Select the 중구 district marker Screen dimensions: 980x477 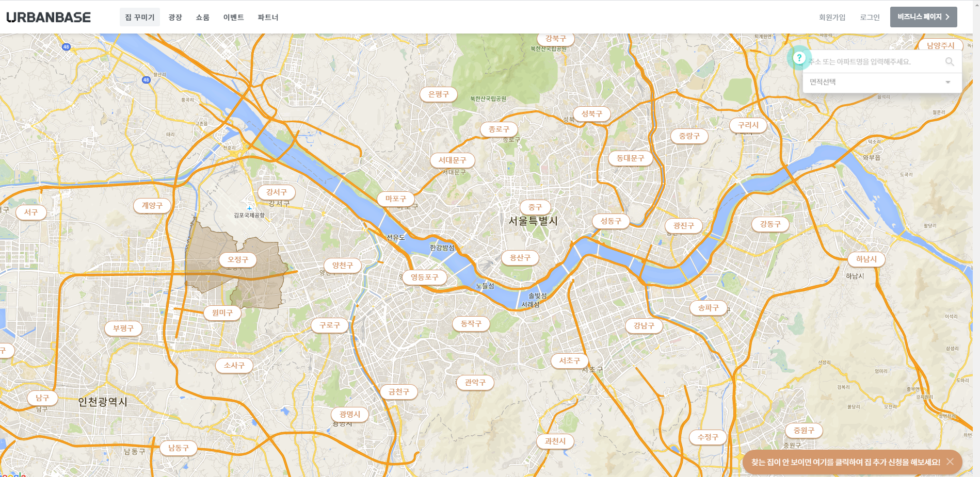tap(535, 207)
